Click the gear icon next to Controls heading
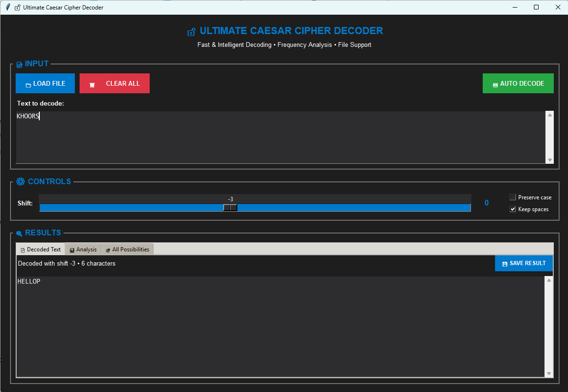568x392 pixels. [20, 182]
